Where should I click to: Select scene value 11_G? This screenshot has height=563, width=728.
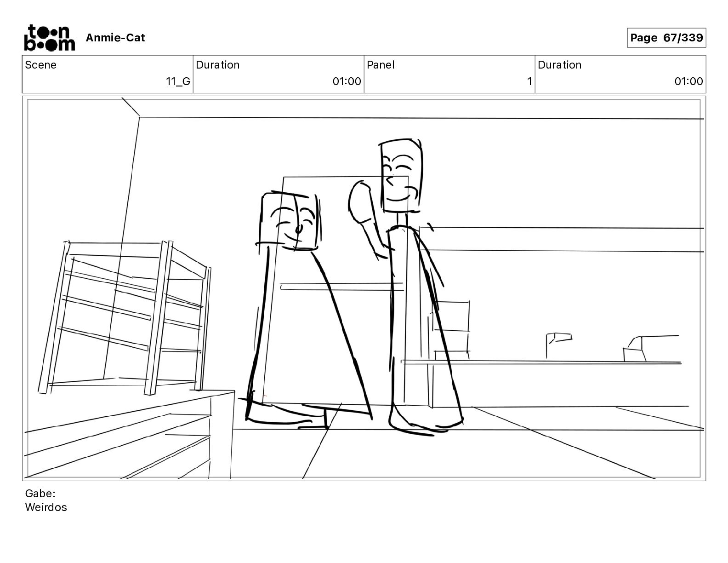coord(178,81)
